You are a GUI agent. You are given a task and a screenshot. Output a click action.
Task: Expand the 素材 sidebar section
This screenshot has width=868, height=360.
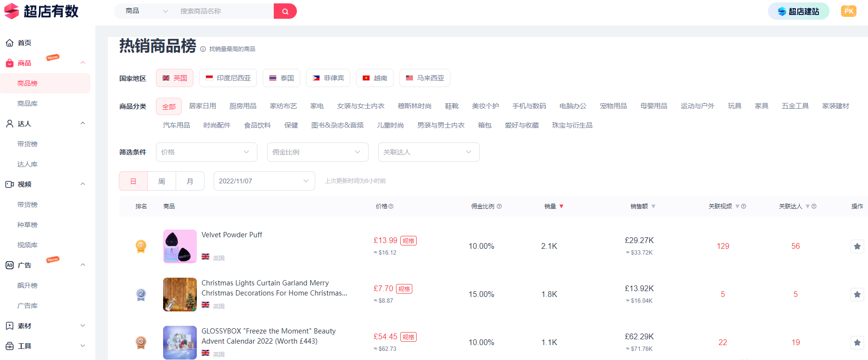tap(83, 326)
